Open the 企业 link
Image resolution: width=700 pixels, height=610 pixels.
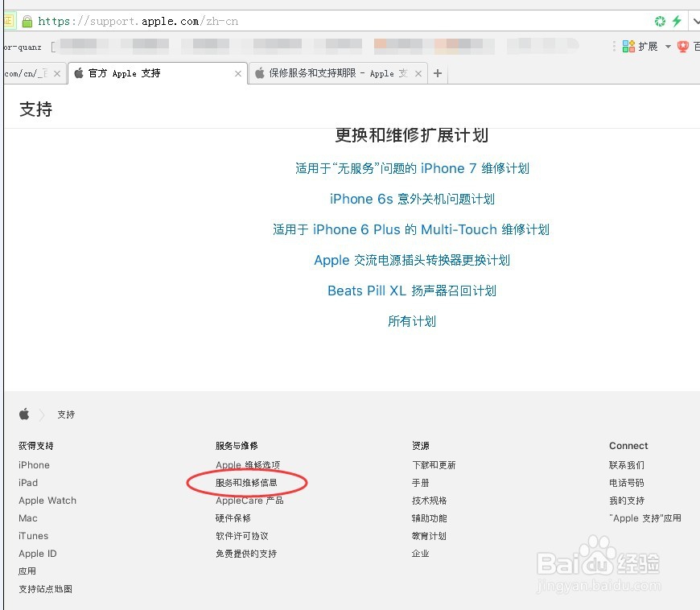[420, 554]
